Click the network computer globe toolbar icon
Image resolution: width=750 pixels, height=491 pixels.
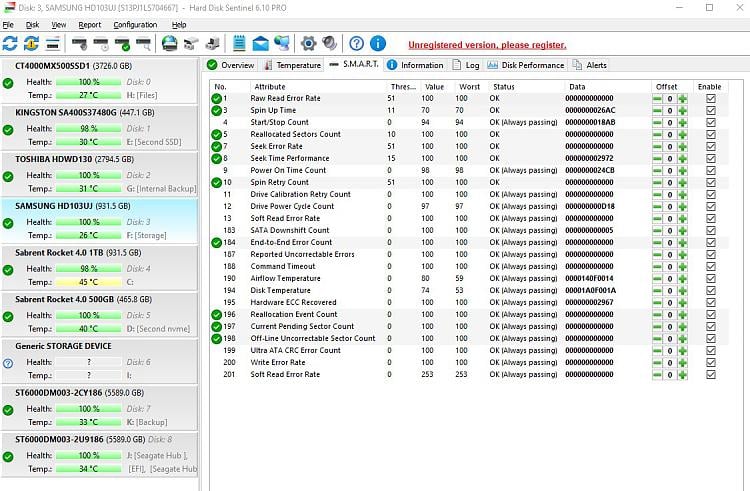282,44
